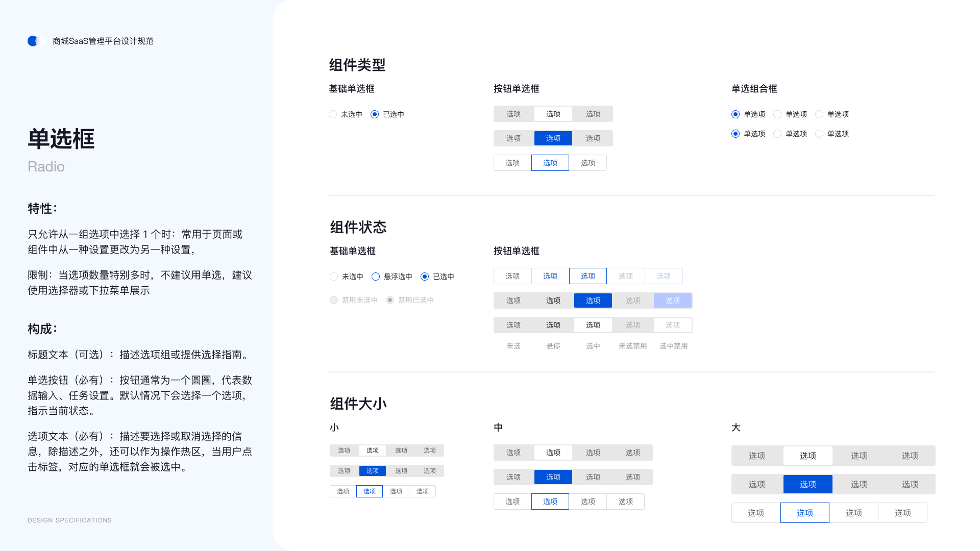Click the 悬浮选中 radio in 组件状态
The height and width of the screenshot is (551, 980).
click(376, 276)
